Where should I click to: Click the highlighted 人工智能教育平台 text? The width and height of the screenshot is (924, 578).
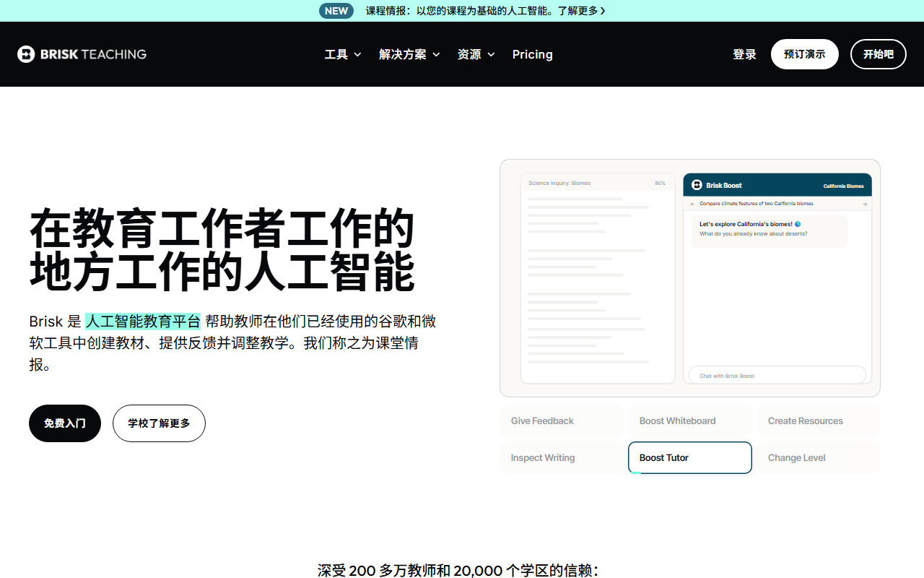143,322
